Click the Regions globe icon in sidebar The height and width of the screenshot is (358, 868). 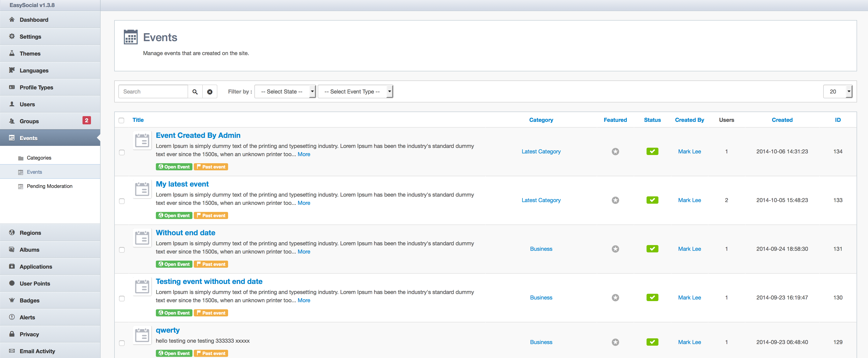[x=12, y=232]
